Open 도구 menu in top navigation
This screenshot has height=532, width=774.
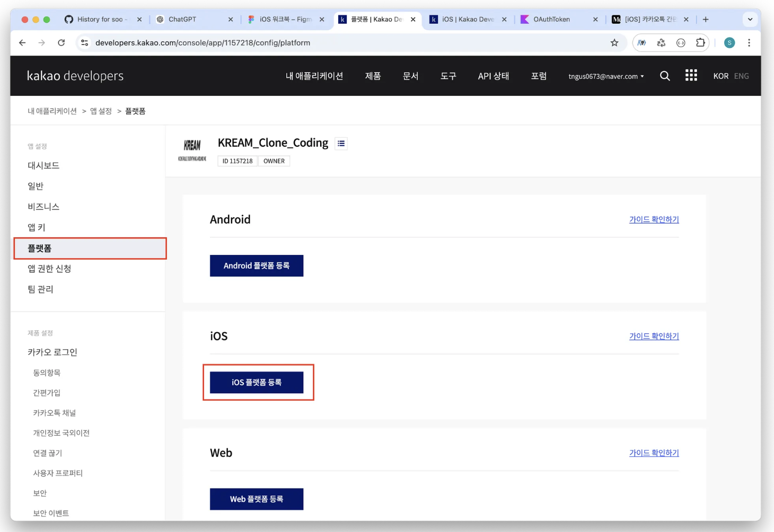(x=448, y=76)
